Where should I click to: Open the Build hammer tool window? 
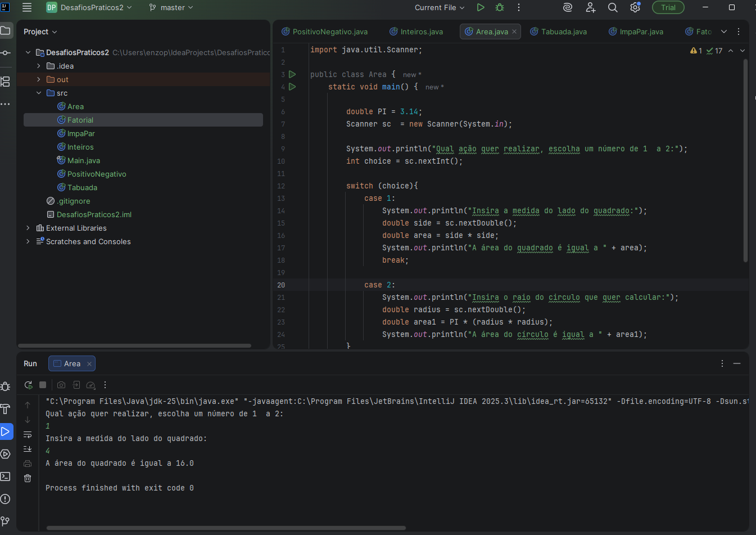[6, 409]
